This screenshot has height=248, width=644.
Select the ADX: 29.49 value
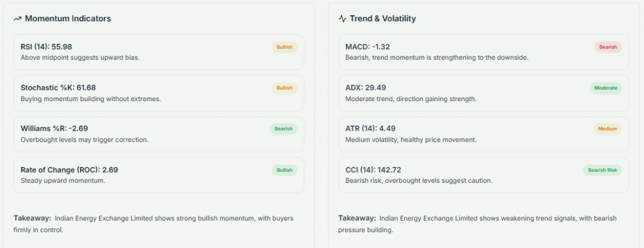[x=365, y=88]
